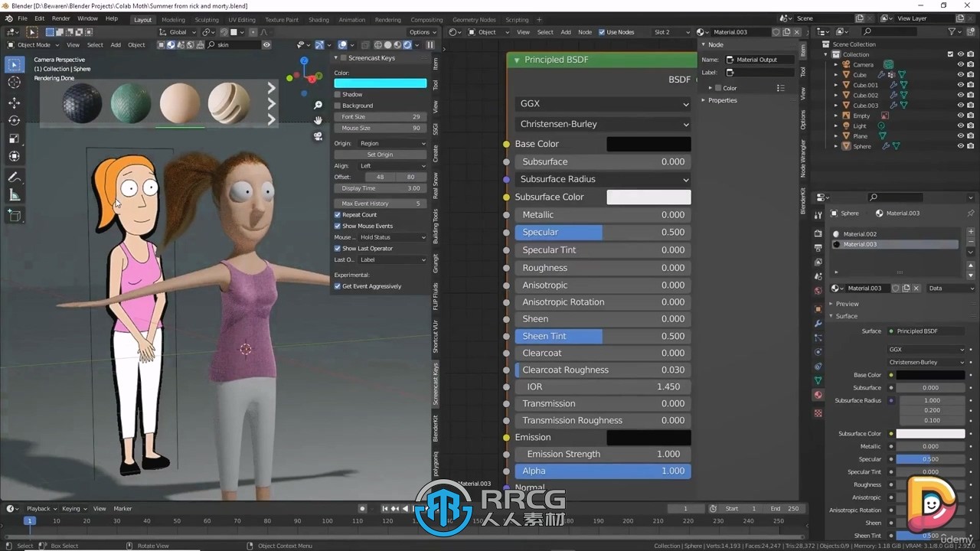Switch to the Sculpting workspace tab

pos(206,20)
